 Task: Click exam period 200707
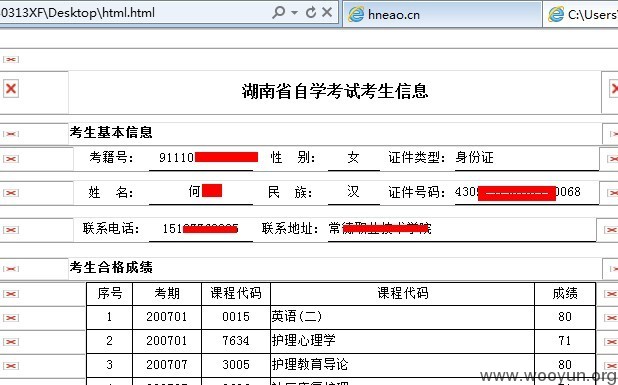pyautogui.click(x=167, y=365)
